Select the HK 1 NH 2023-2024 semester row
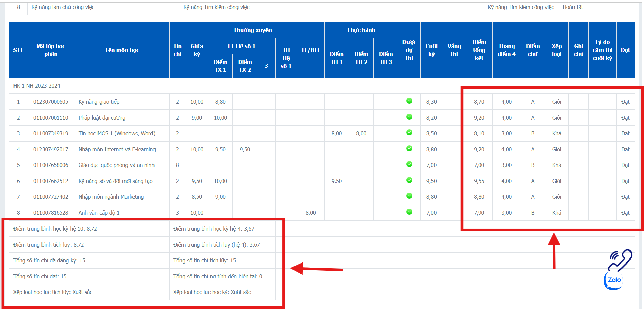Viewport: 644px width, 309px height. pos(37,86)
